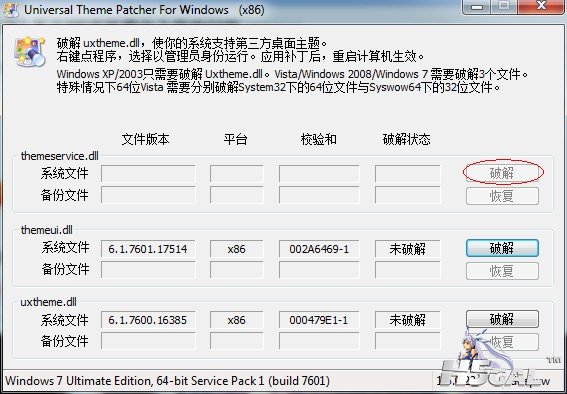567x394 pixels.
Task: Select themeui.dll version field 6.1.7601.17514
Action: (x=148, y=249)
